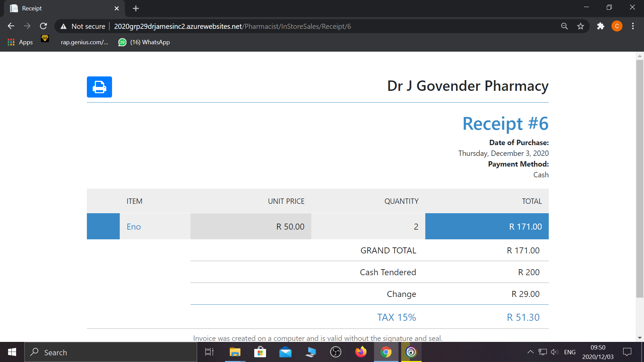This screenshot has height=362, width=644.
Task: Go back to previous page
Action: tap(11, 26)
